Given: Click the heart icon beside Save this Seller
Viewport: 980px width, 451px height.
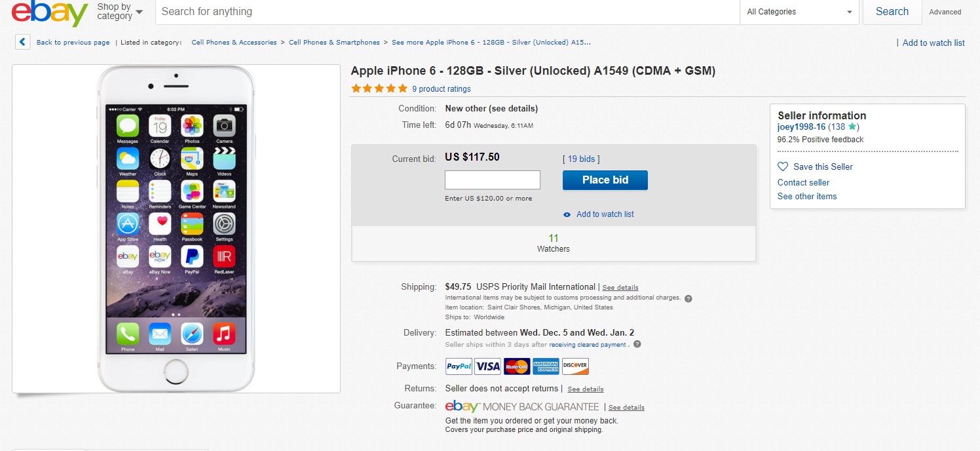Looking at the screenshot, I should [783, 167].
